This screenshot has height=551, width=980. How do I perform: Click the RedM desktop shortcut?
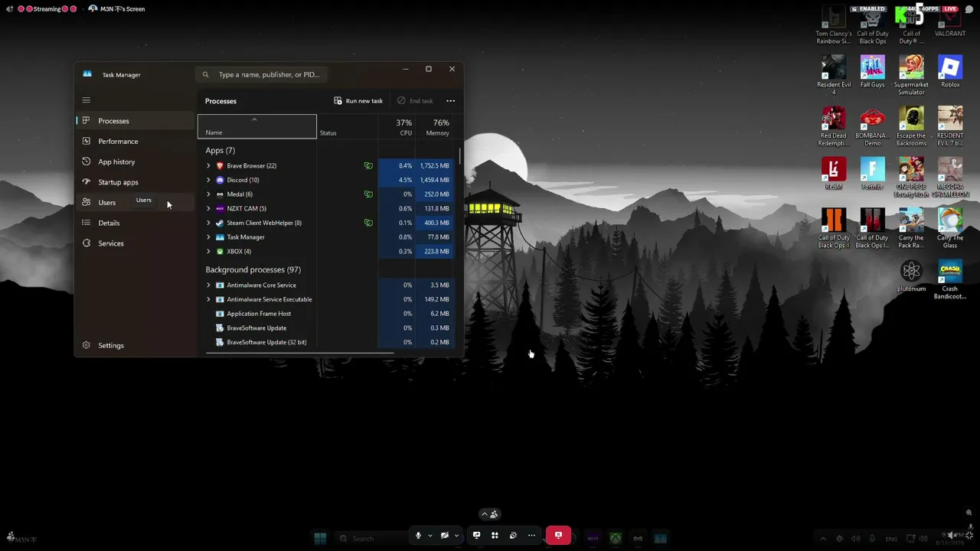tap(834, 174)
